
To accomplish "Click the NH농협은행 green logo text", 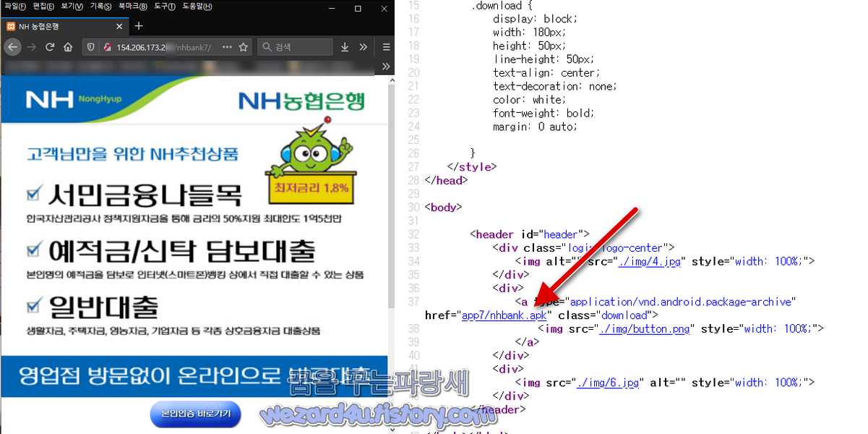I will pyautogui.click(x=301, y=101).
